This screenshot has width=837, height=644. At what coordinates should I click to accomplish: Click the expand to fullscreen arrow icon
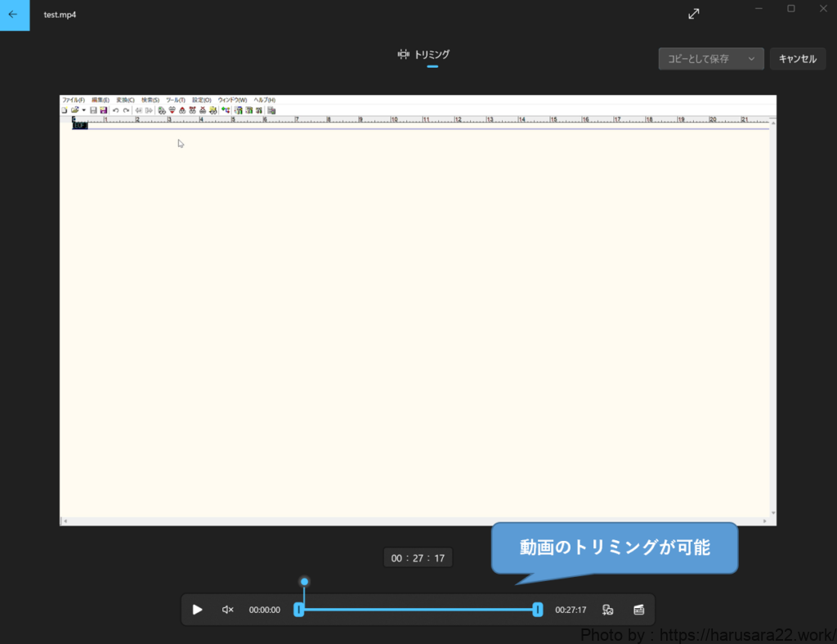693,14
